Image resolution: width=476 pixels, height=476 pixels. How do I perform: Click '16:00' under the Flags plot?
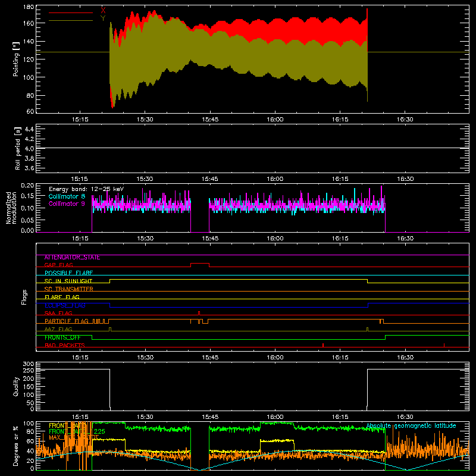pos(275,358)
